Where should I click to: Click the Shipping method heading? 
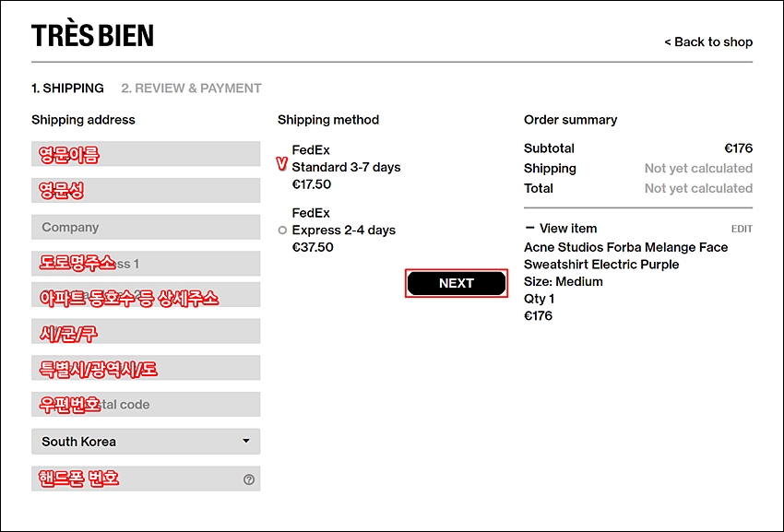pyautogui.click(x=328, y=120)
